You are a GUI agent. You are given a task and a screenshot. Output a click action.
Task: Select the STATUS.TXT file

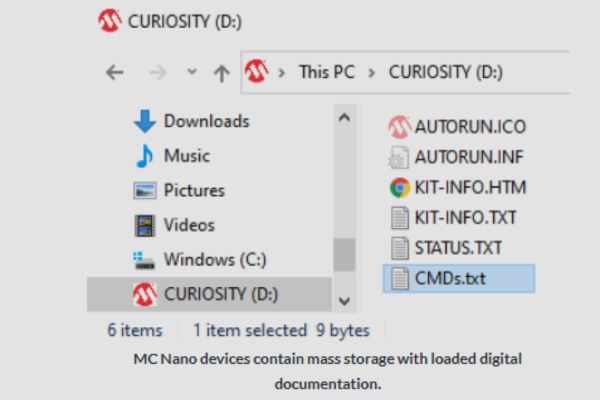[x=459, y=247]
